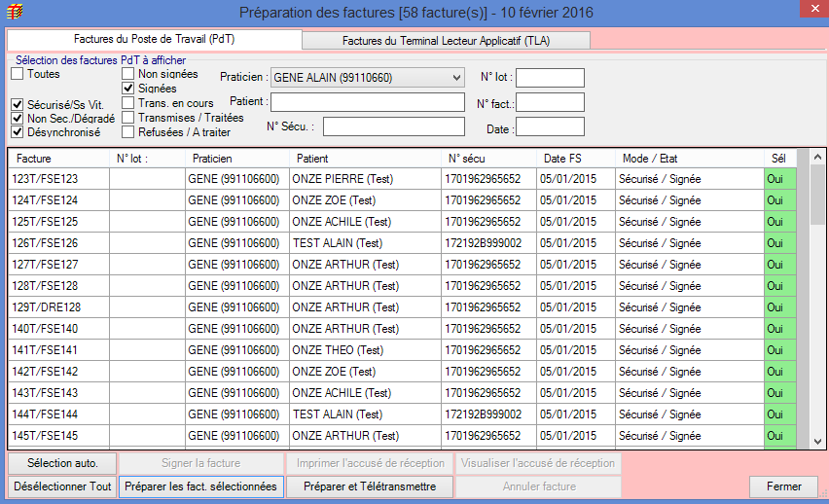
Task: Switch to Factures du Terminal Lecteur Applicatif tab
Action: (446, 41)
